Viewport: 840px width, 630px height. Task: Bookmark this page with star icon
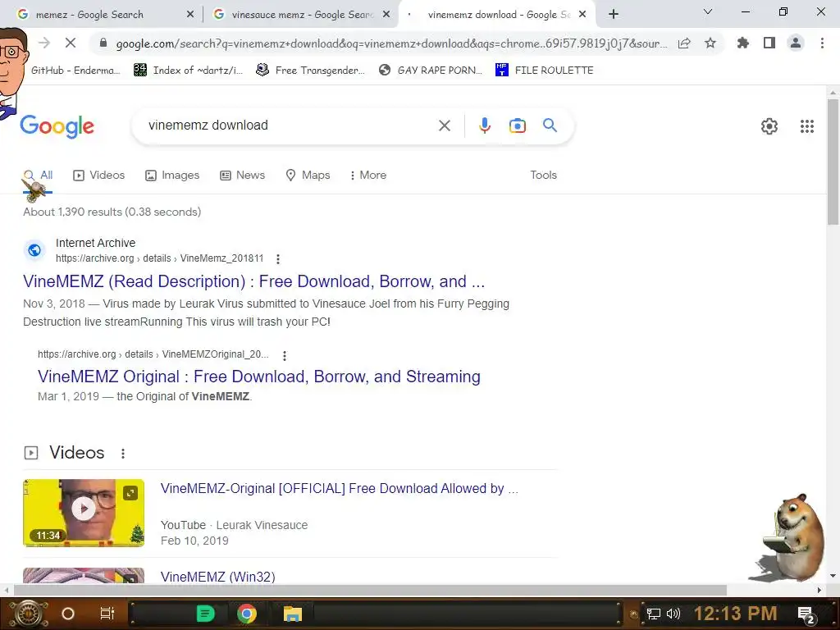tap(710, 43)
